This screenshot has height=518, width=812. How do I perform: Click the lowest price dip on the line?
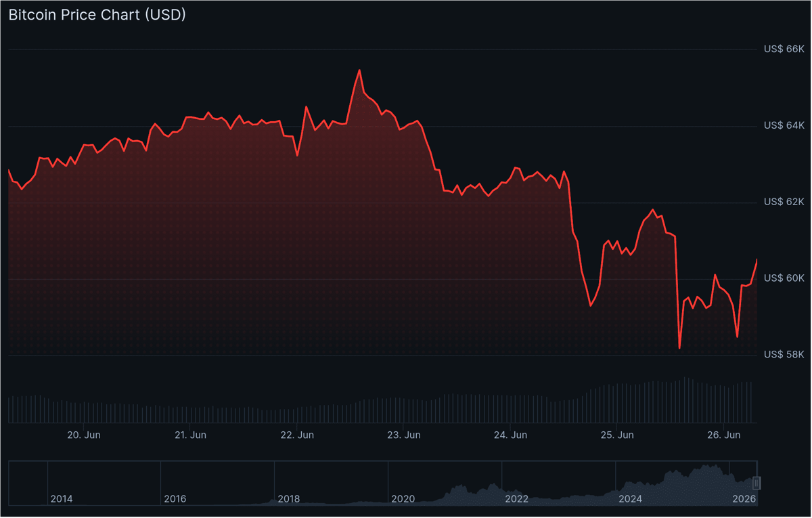coord(679,348)
